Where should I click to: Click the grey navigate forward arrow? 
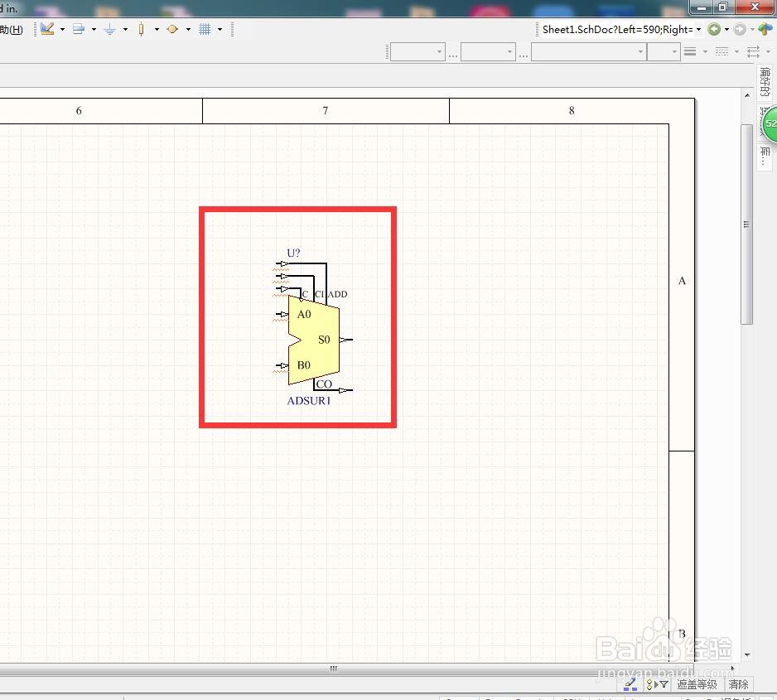(x=740, y=29)
